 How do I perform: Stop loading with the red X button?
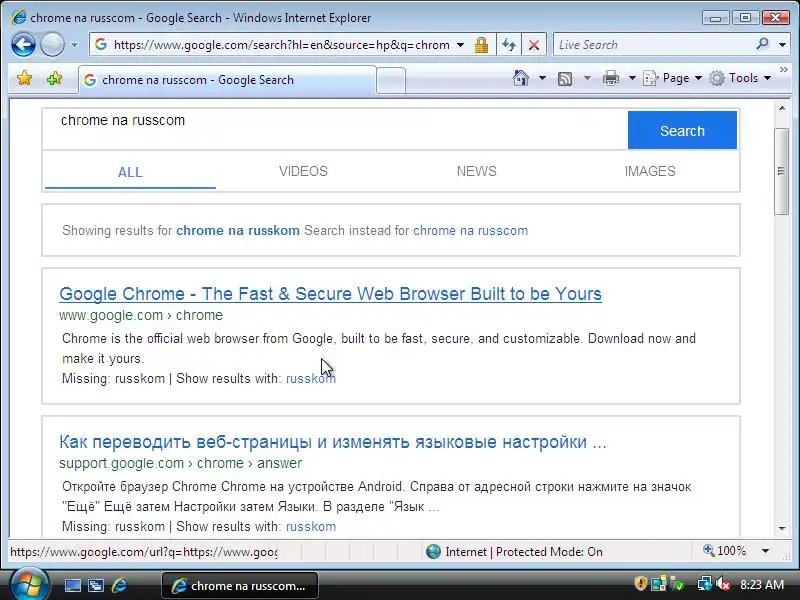[x=534, y=45]
